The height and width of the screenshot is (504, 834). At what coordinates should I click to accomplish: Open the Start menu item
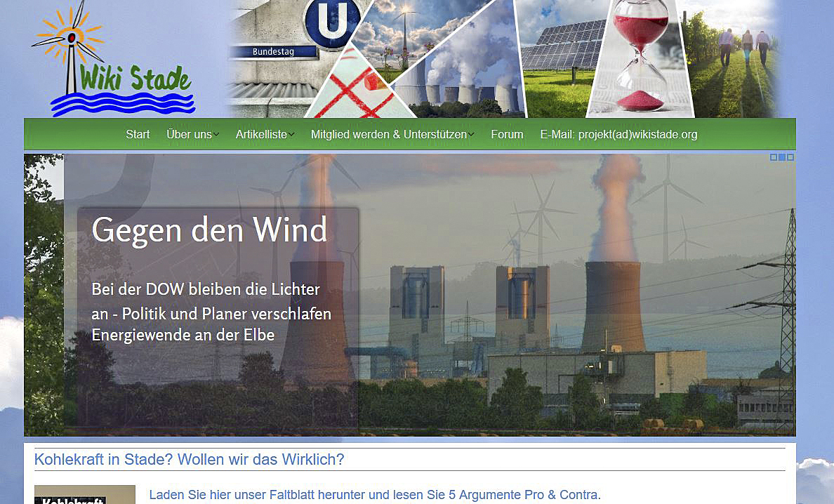(x=138, y=135)
